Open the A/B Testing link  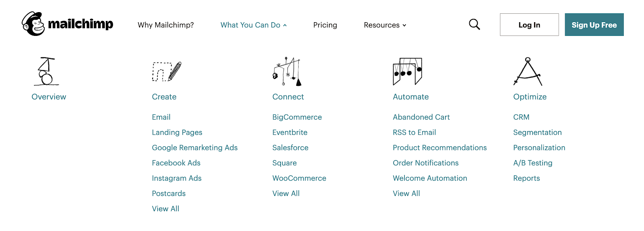(533, 163)
